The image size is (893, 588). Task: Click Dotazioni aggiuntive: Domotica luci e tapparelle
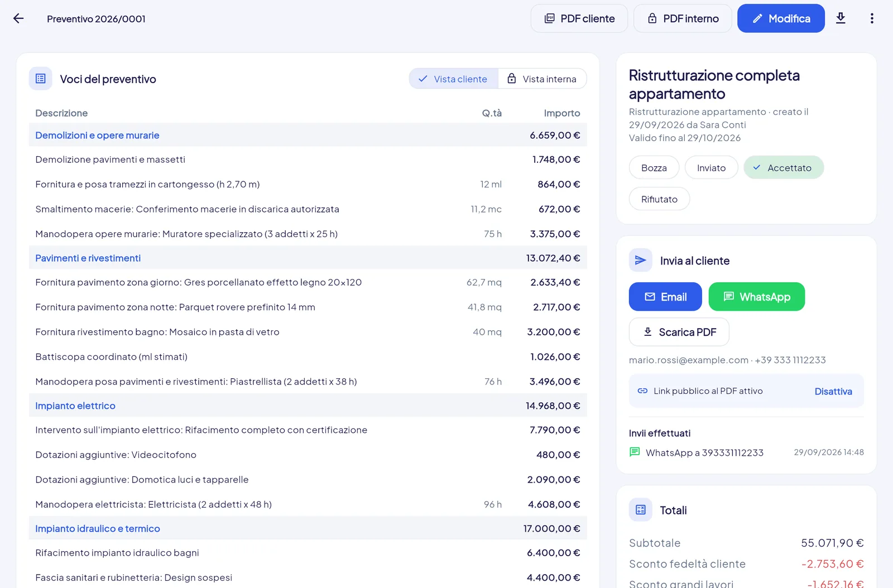(308, 479)
